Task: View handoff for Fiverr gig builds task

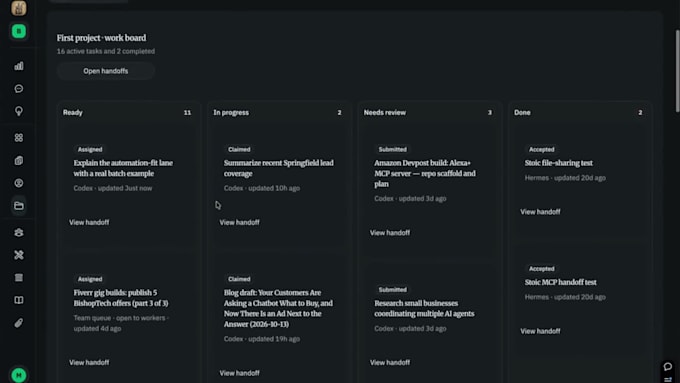Action: point(89,362)
